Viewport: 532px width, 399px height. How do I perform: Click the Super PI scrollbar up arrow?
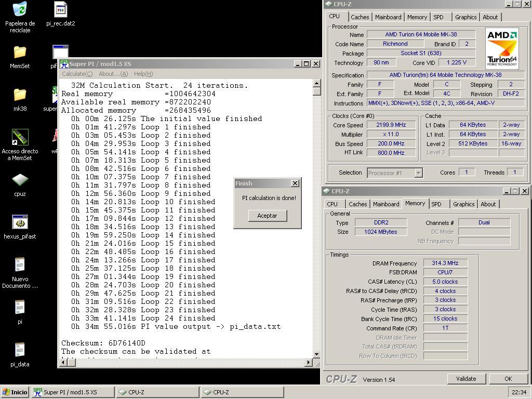click(x=316, y=83)
